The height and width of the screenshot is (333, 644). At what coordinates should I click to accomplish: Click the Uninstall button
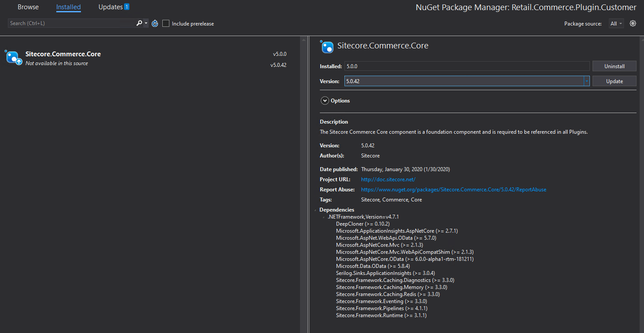click(615, 66)
